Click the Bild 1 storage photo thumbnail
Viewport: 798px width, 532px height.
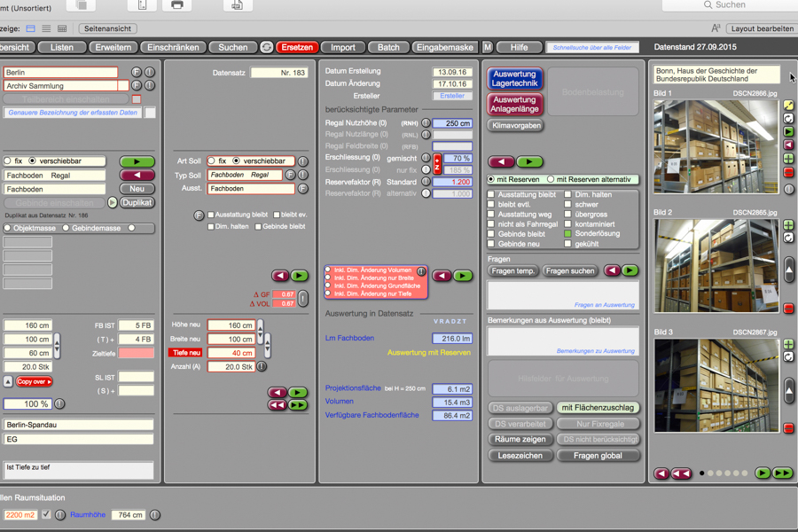click(716, 146)
